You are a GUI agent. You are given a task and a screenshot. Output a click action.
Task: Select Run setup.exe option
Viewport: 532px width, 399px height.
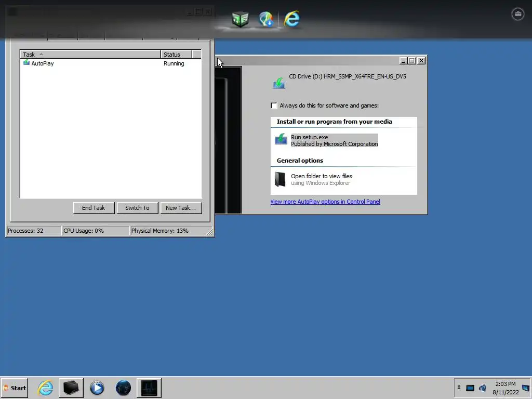point(334,140)
